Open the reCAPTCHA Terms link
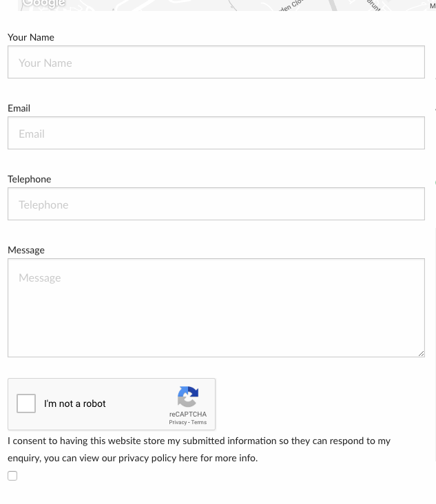The height and width of the screenshot is (504, 436). 199,422
